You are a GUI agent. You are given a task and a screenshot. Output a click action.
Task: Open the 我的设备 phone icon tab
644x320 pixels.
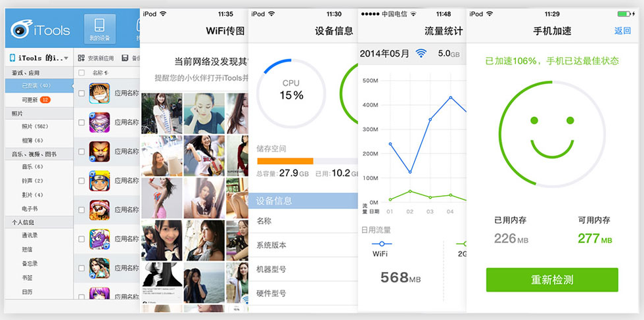tap(99, 28)
